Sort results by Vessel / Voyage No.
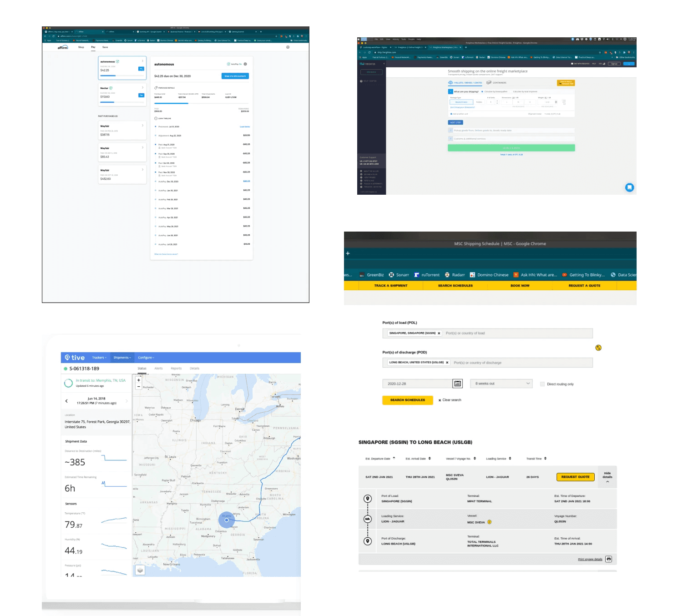Viewport: 688px width, 616px height. 460,459
